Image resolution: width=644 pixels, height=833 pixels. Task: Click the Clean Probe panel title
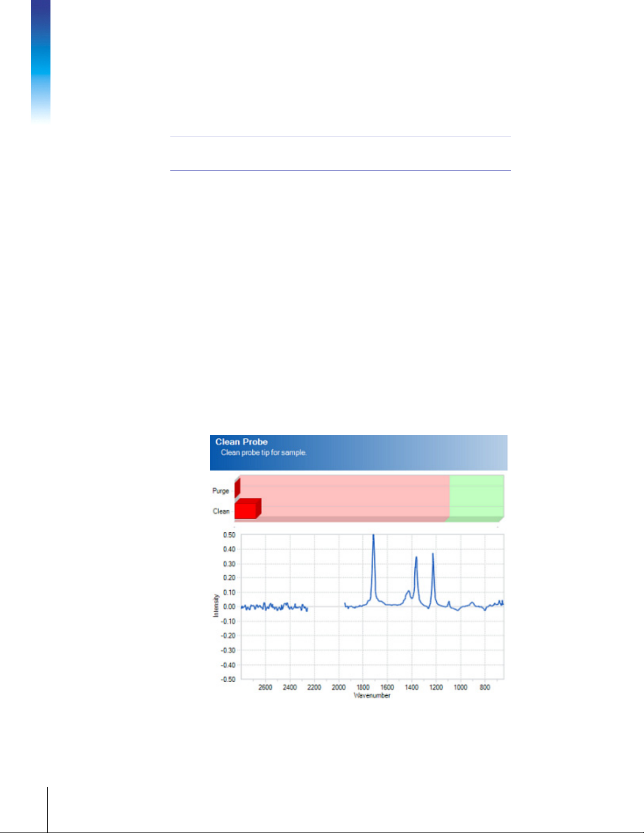click(241, 442)
